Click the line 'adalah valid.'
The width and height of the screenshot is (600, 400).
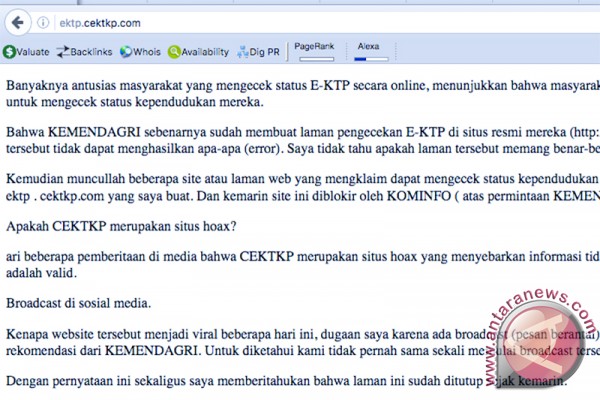point(41,273)
